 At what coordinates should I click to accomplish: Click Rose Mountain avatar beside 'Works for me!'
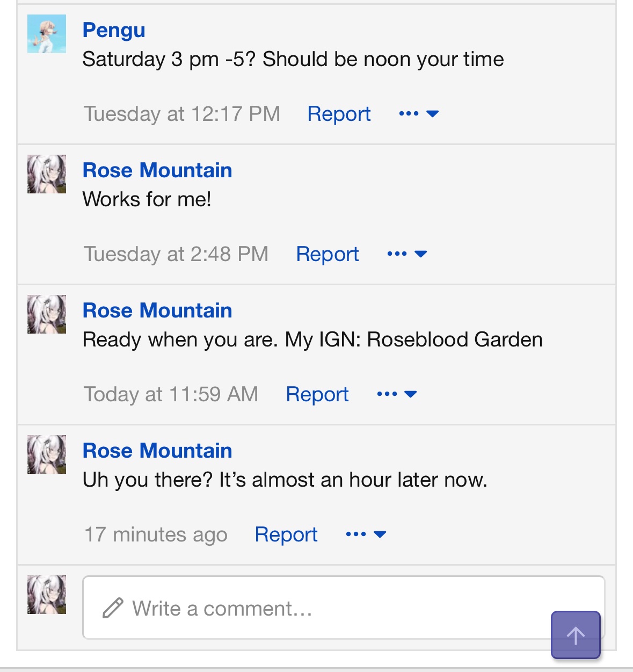click(47, 174)
